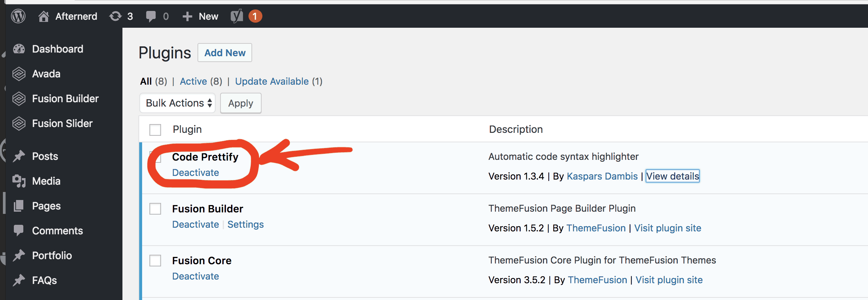Open Dashboard from the sidebar icon
Screen dimensions: 868x300
19,49
